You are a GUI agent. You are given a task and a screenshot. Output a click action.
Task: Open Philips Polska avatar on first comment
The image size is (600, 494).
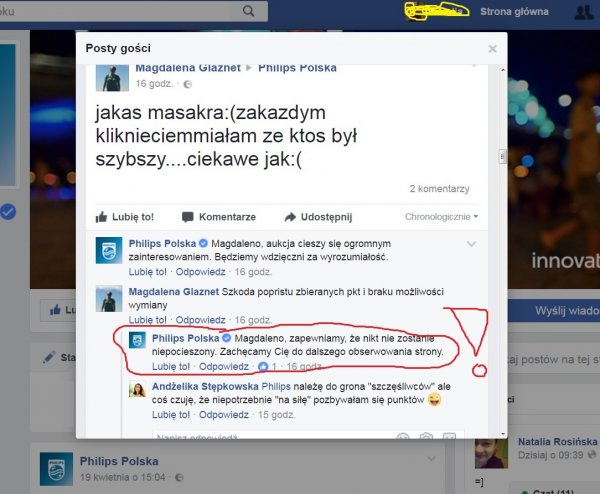point(109,250)
